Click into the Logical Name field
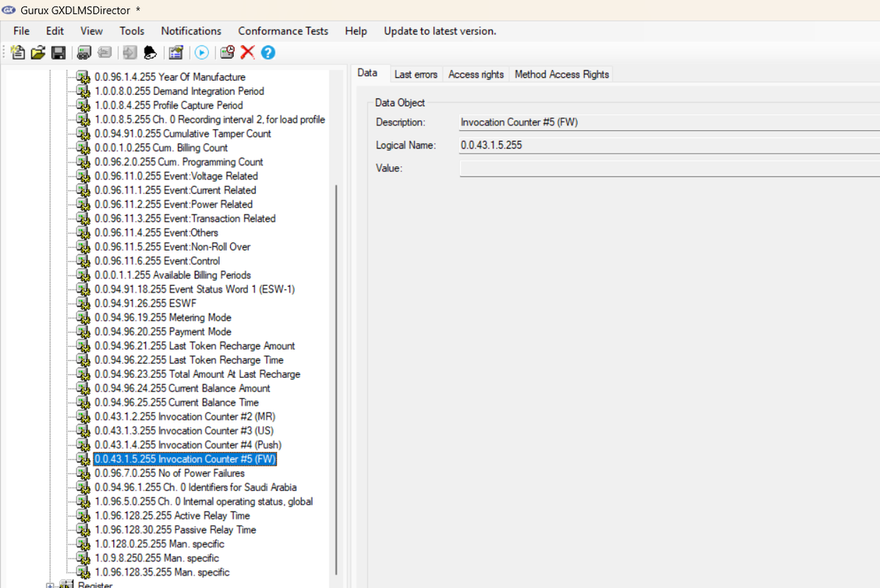 669,146
